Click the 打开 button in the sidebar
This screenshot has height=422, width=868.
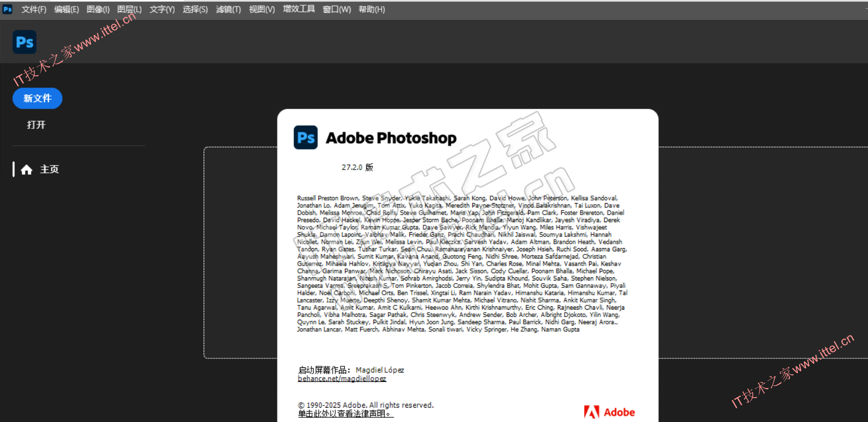tap(36, 125)
